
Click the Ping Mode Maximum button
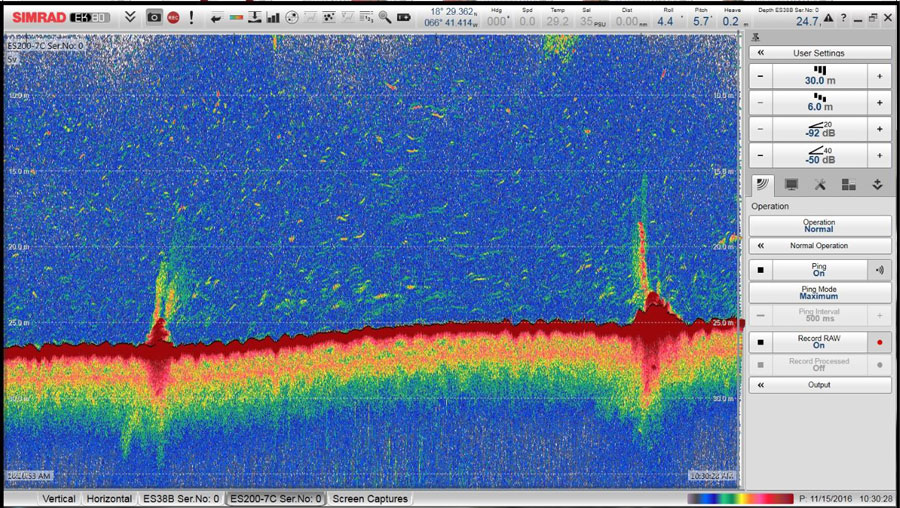tap(819, 293)
